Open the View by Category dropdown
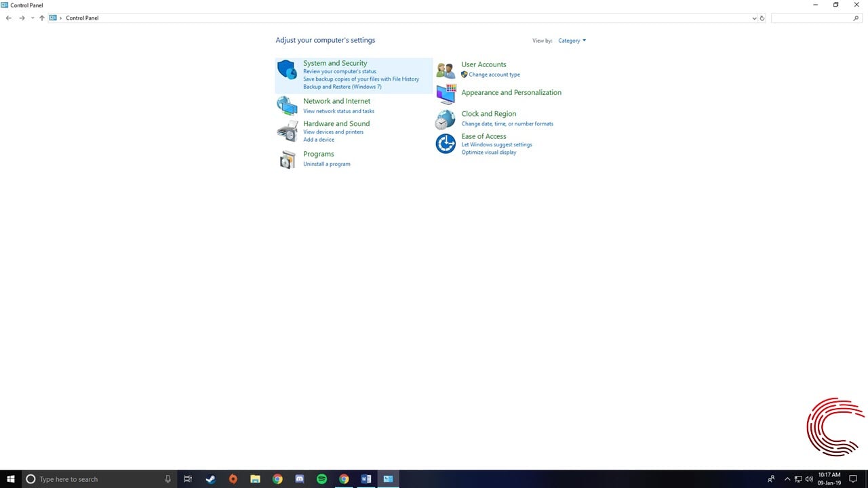868x488 pixels. tap(572, 41)
